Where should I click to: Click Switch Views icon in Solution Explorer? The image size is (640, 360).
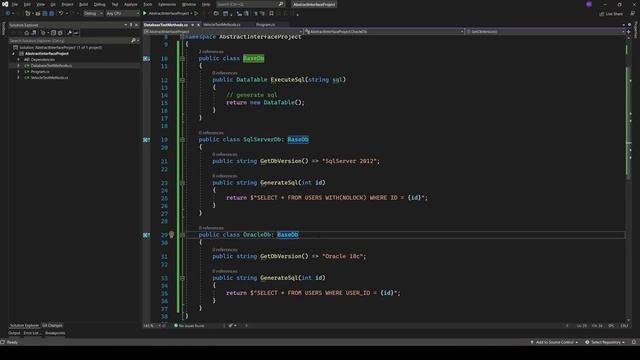pos(34,33)
